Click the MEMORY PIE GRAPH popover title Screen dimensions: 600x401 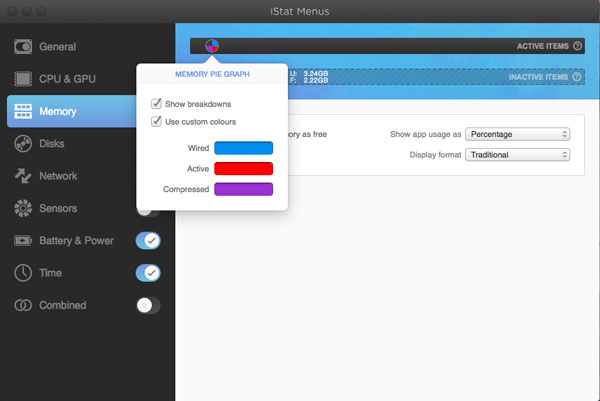tap(212, 74)
